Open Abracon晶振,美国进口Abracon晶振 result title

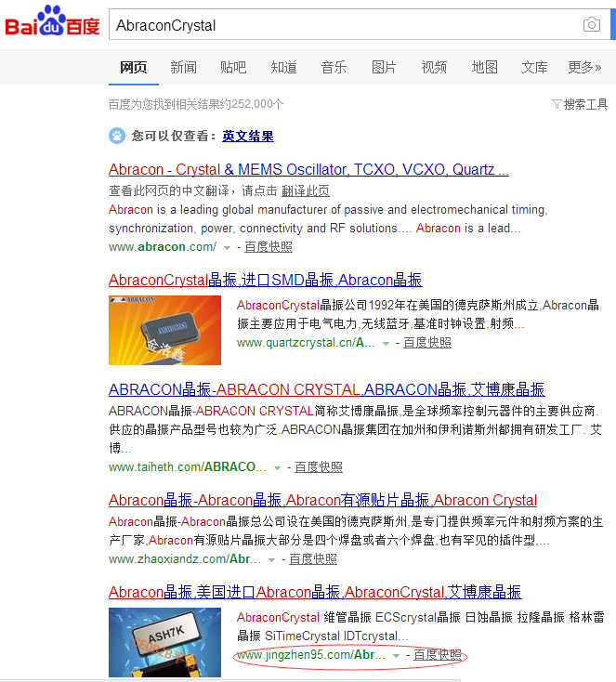[315, 592]
